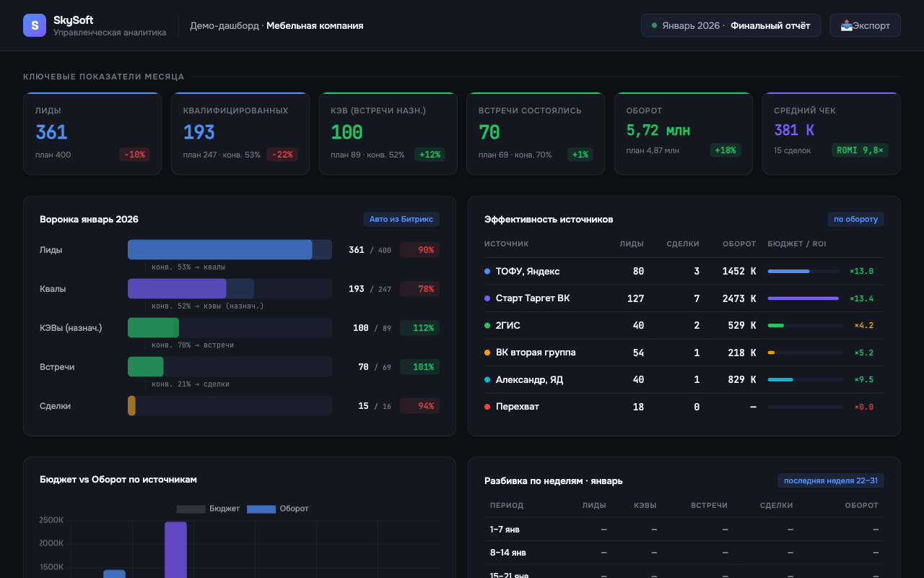
Task: Click the последняя неделя 22–31 badge
Action: (830, 480)
